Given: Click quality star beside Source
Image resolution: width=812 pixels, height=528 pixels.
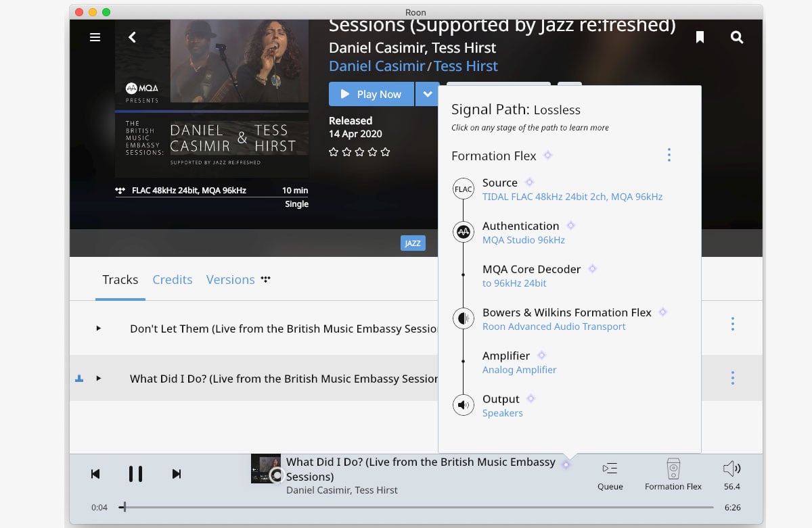Looking at the screenshot, I should pyautogui.click(x=530, y=183).
